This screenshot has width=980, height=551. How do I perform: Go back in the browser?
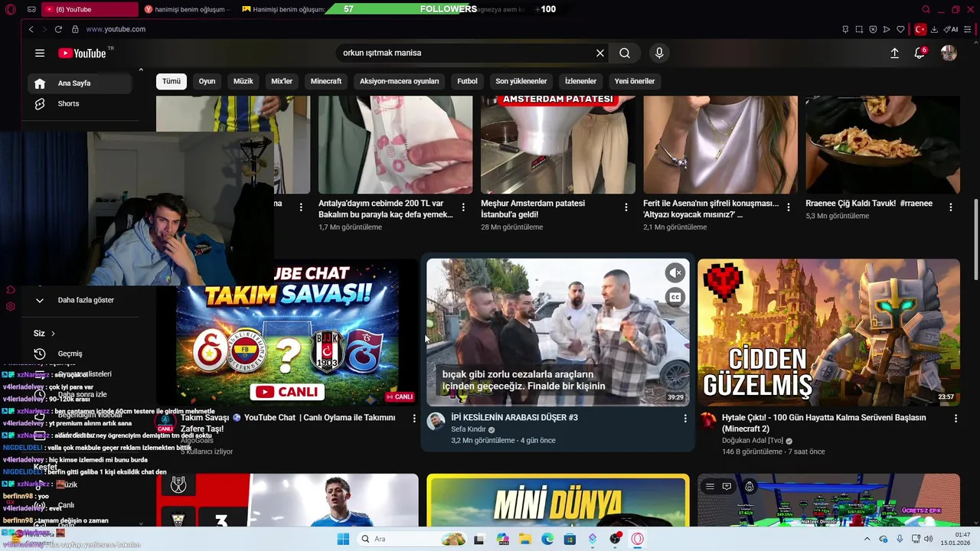click(31, 29)
